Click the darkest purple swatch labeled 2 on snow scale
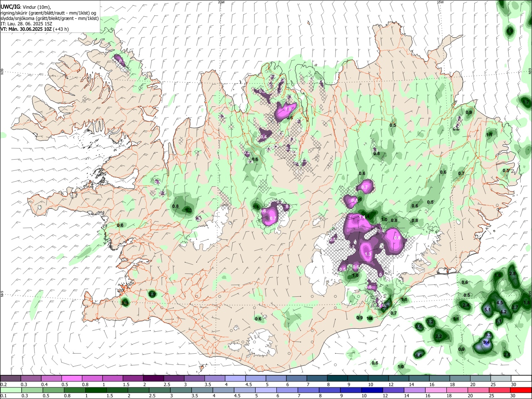The image size is (532, 399). click(154, 378)
